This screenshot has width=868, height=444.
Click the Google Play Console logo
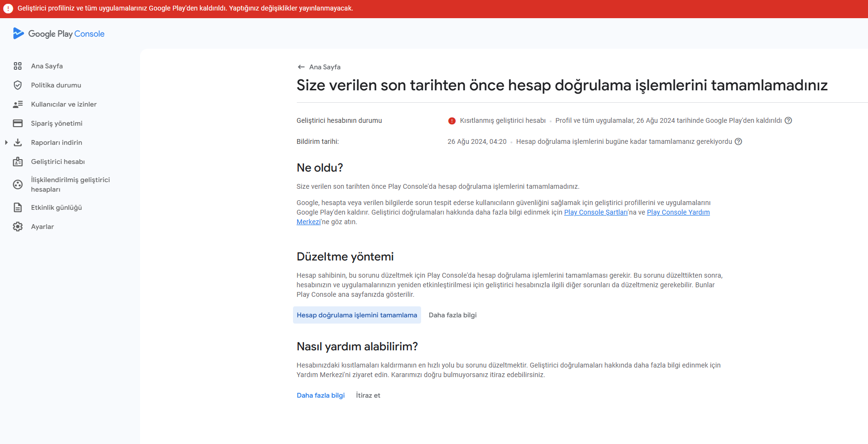(59, 33)
